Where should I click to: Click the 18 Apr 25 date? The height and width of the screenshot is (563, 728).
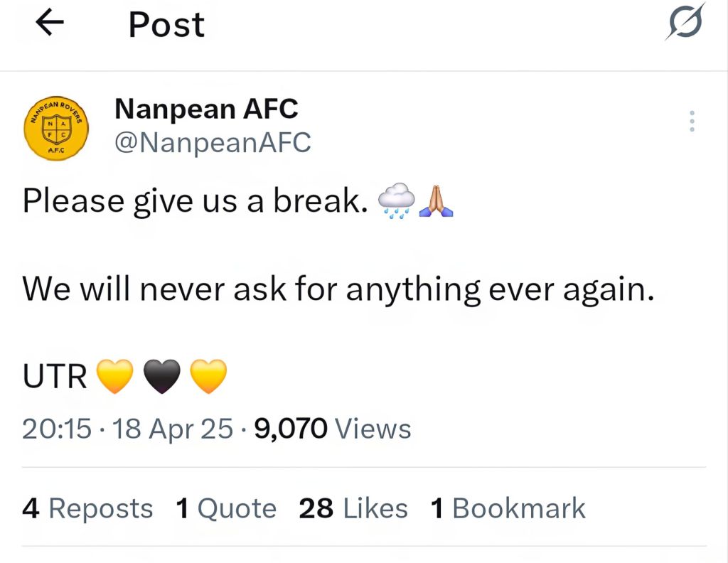[x=173, y=429]
